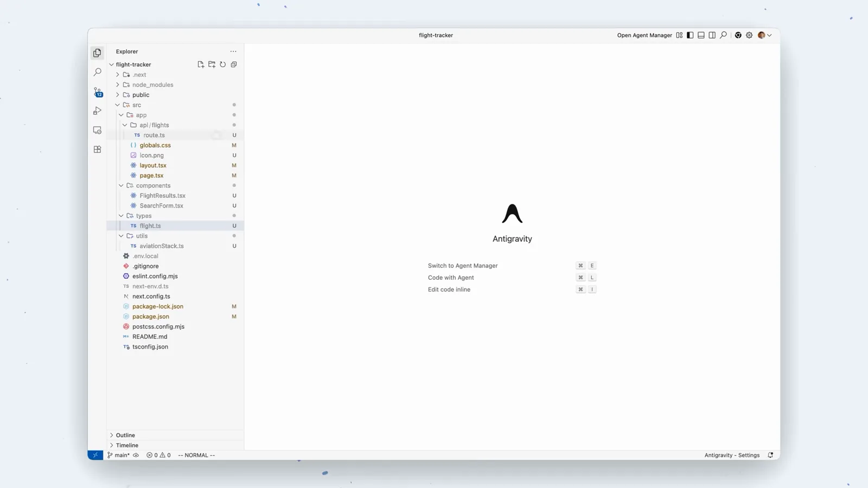Open icon.png file

175,155
